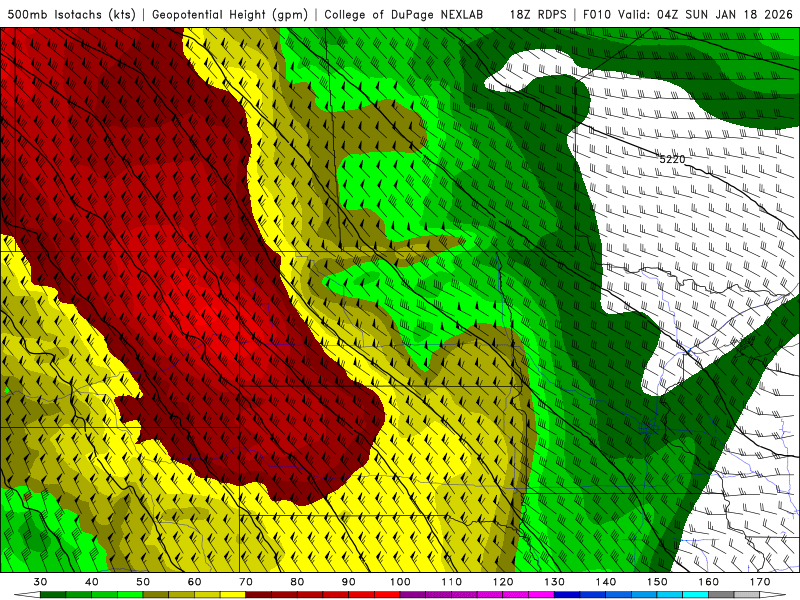Image resolution: width=800 pixels, height=600 pixels.
Task: Click the legend value '140'
Action: pos(606,582)
